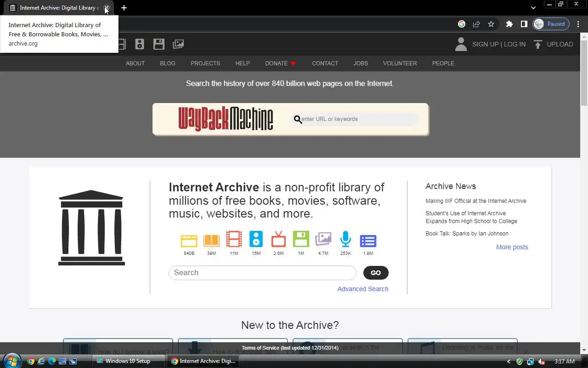
Task: Click the Wayback Machine logo
Action: pyautogui.click(x=226, y=119)
